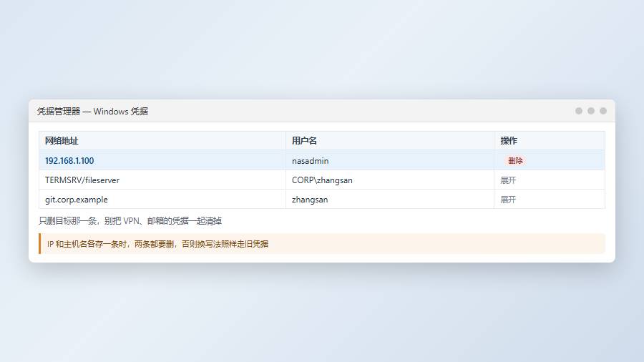Click the 网络地址 column header
644x362 pixels.
(162, 141)
